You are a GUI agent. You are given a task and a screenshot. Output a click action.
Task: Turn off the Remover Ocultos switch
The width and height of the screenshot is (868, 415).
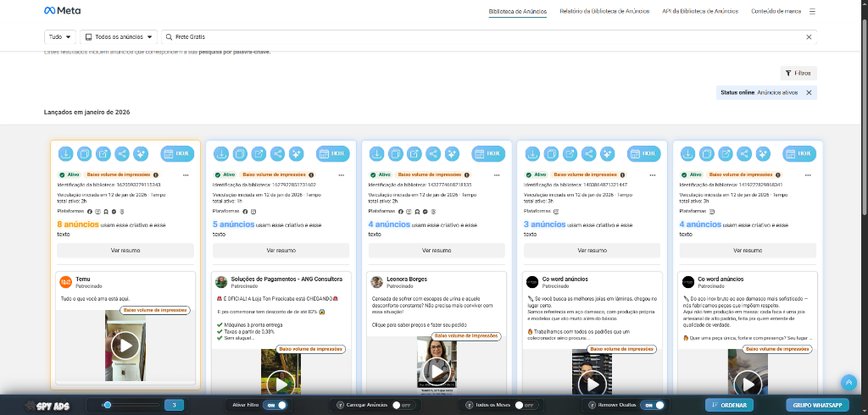(652, 405)
